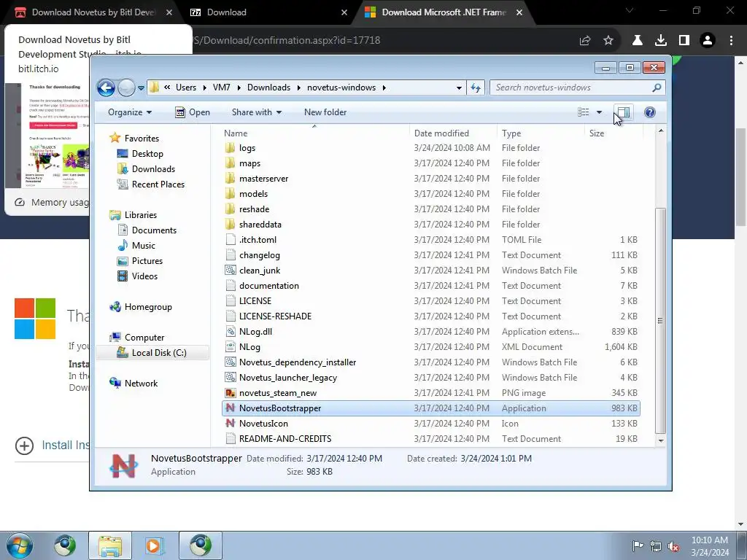
Task: Open the Organize menu
Action: [x=130, y=112]
